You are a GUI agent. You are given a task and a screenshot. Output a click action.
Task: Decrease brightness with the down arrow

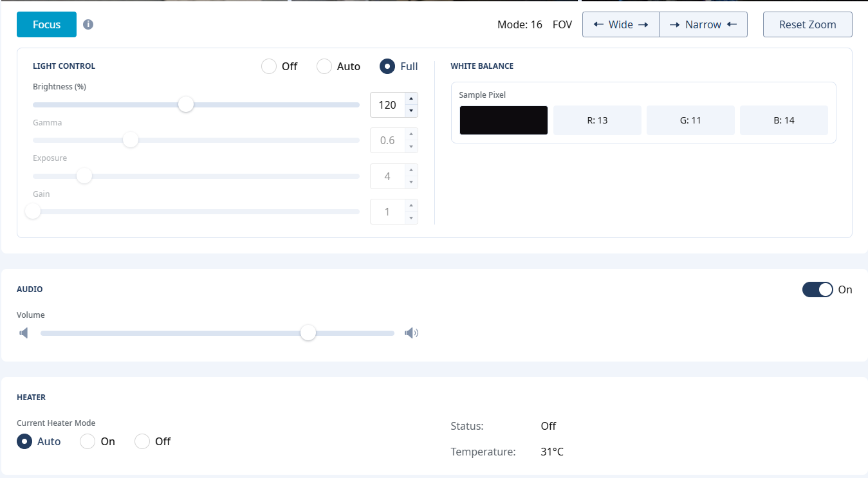click(411, 111)
